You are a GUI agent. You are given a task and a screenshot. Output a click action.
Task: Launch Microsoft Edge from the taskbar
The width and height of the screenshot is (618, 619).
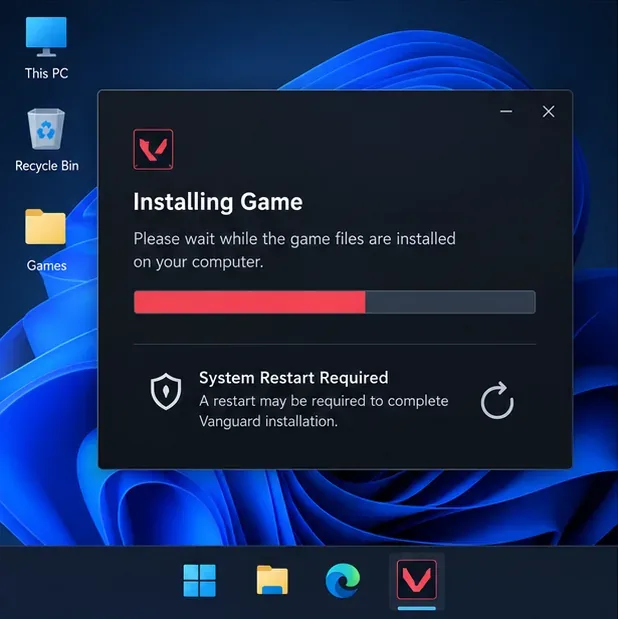[342, 580]
